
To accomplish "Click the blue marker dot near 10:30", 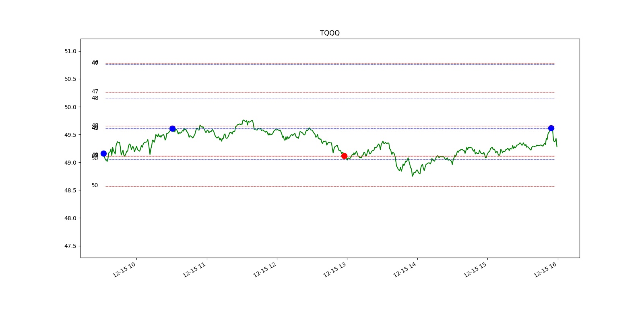I will (x=172, y=128).
